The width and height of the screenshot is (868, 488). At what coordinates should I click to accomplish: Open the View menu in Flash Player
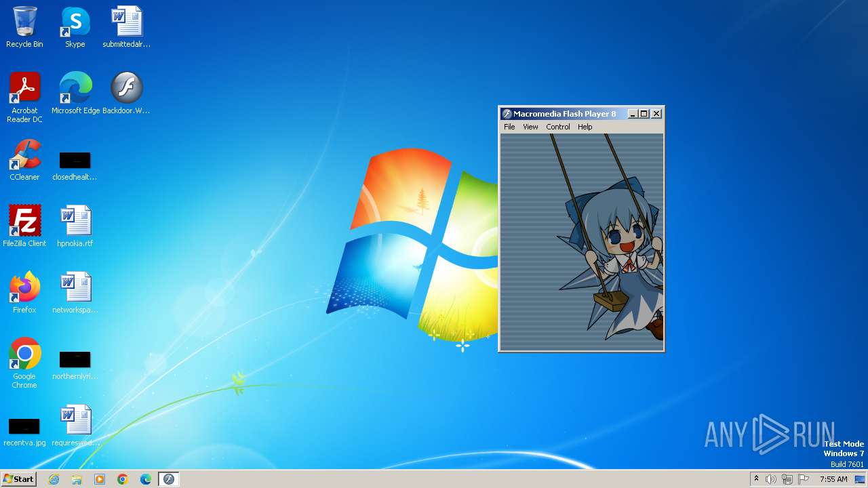[x=530, y=127]
